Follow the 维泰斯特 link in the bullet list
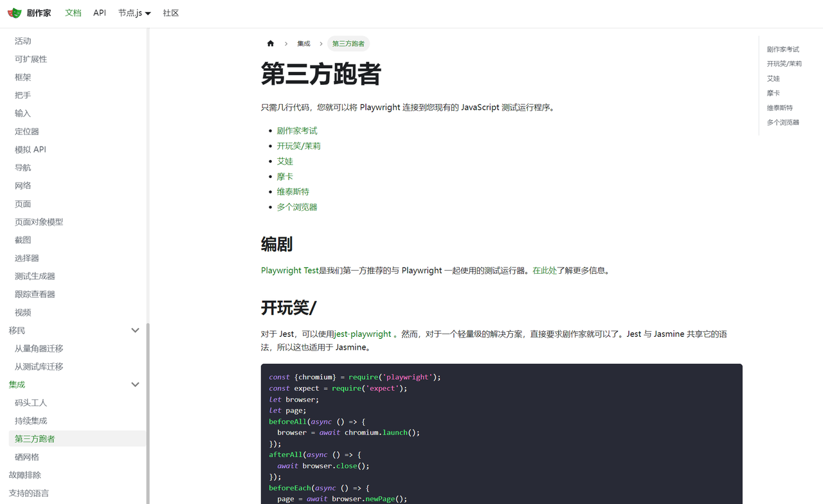This screenshot has width=823, height=504. click(x=293, y=192)
